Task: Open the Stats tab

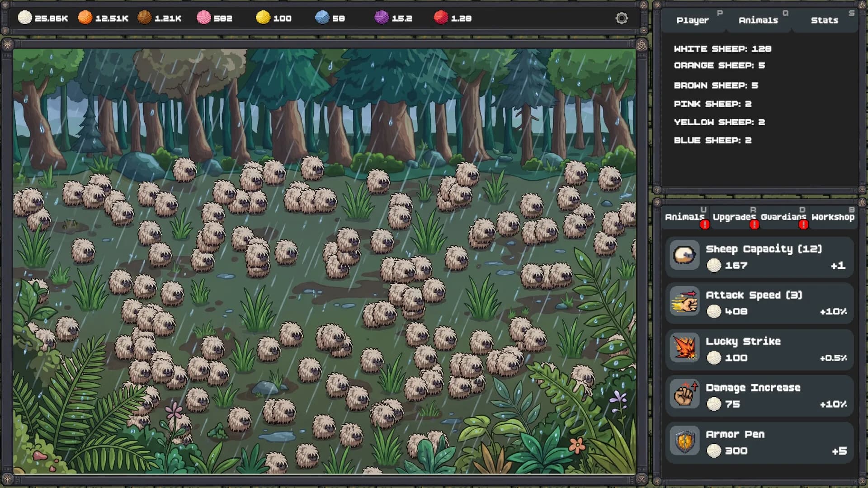Action: click(x=824, y=20)
